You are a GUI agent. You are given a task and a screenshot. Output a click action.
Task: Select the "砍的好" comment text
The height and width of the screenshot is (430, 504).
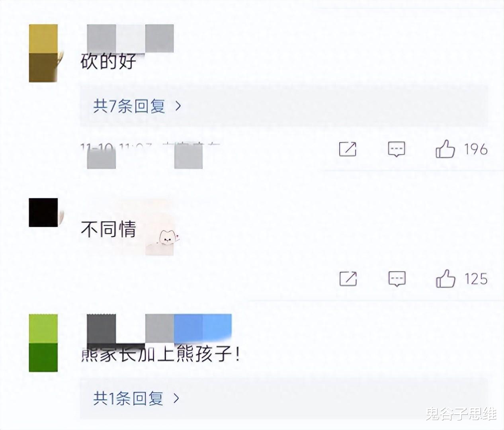[108, 61]
